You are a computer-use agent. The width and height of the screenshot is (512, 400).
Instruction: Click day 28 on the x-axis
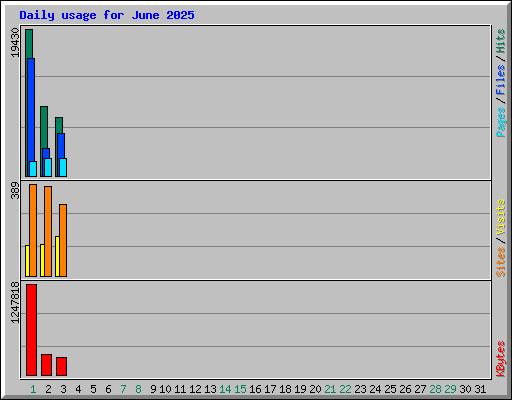(x=435, y=389)
